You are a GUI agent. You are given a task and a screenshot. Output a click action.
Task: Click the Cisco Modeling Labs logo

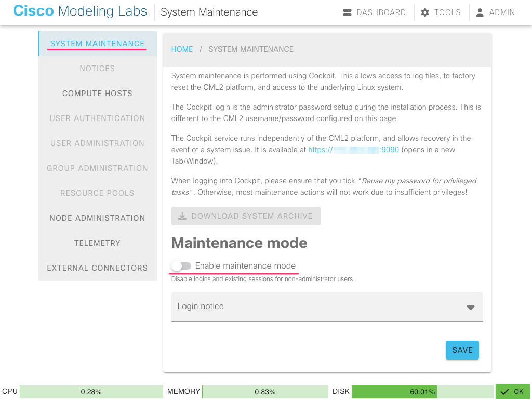tap(80, 11)
